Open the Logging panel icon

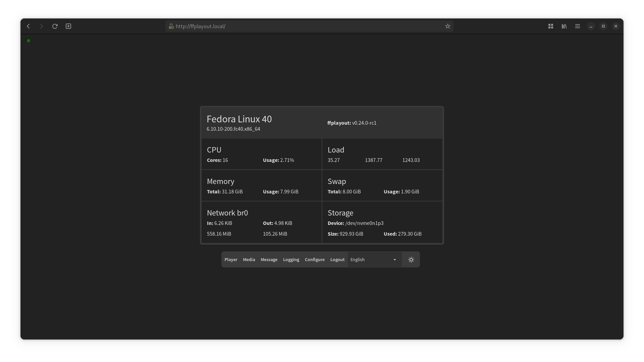pos(291,259)
